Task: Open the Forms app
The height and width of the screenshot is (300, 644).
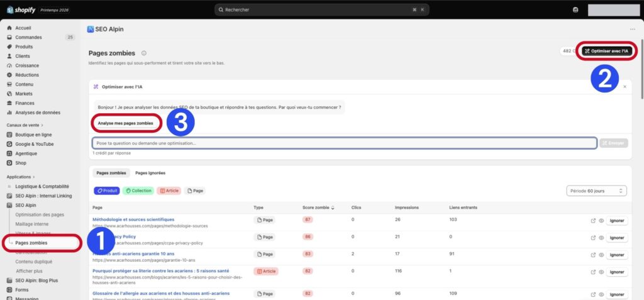Action: tap(22, 290)
